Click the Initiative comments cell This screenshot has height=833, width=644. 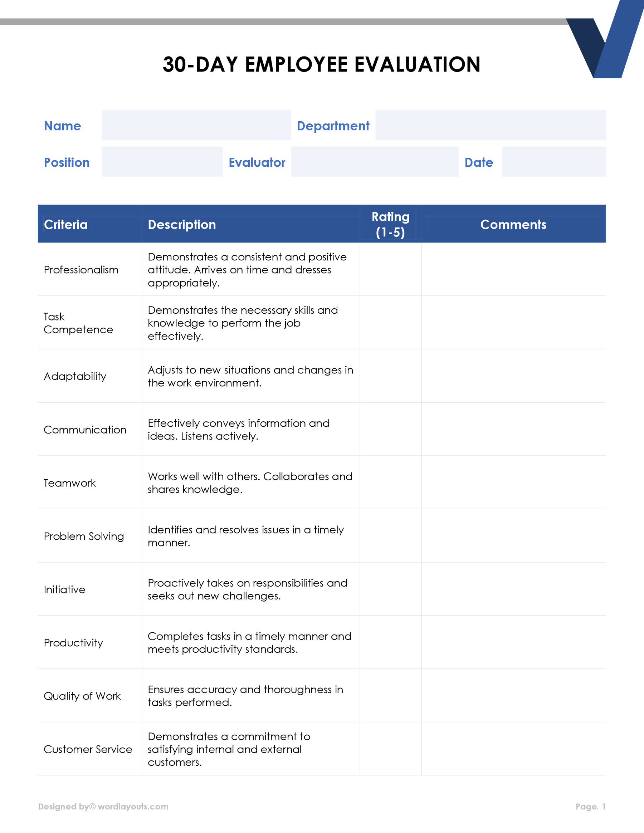[513, 589]
